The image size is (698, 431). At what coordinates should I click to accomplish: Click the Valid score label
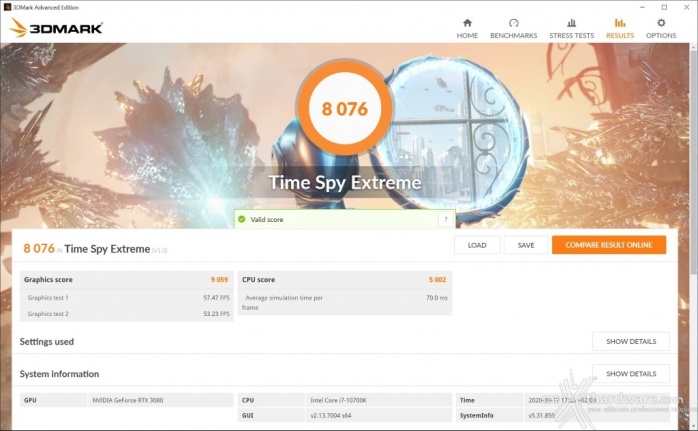(x=267, y=220)
